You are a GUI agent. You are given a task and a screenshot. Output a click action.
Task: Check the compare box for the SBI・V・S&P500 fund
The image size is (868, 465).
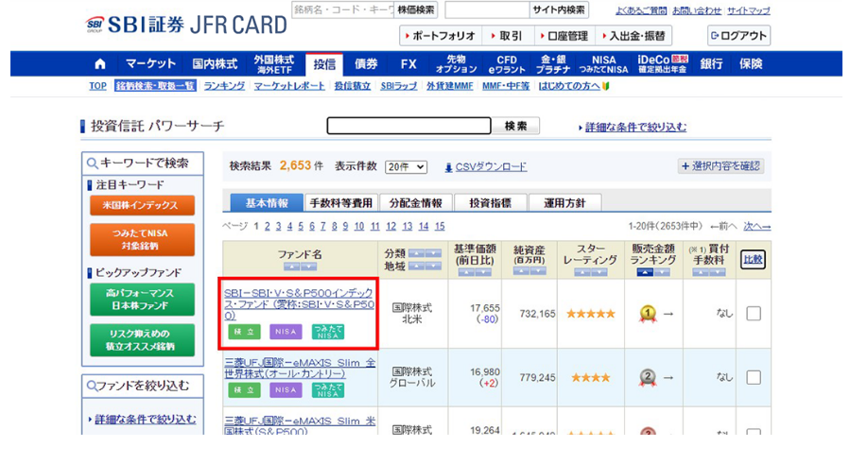coord(753,314)
